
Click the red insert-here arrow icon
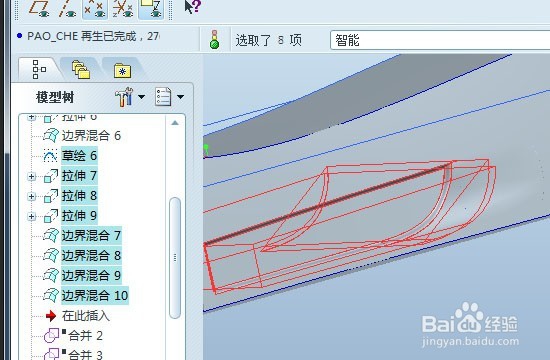(51, 316)
